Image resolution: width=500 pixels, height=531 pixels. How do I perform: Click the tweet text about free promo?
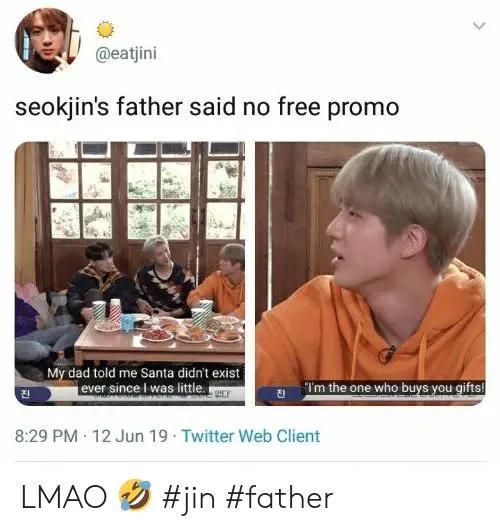[207, 107]
